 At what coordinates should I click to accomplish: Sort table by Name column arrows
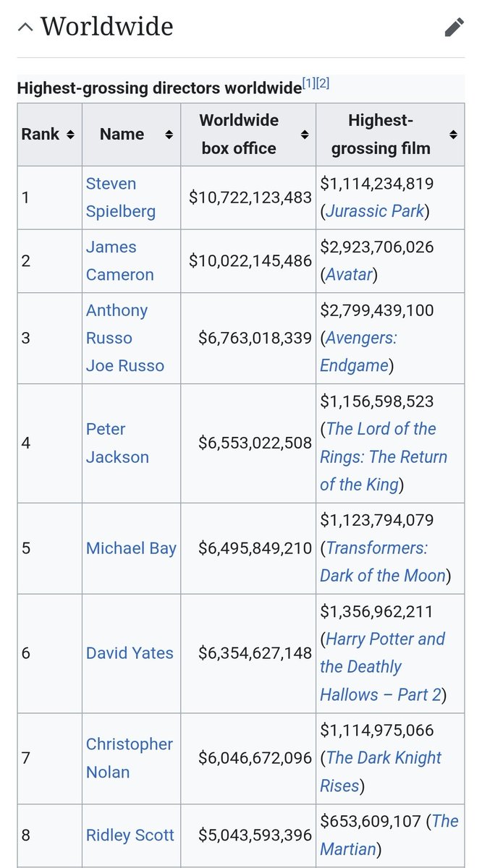[x=169, y=135]
